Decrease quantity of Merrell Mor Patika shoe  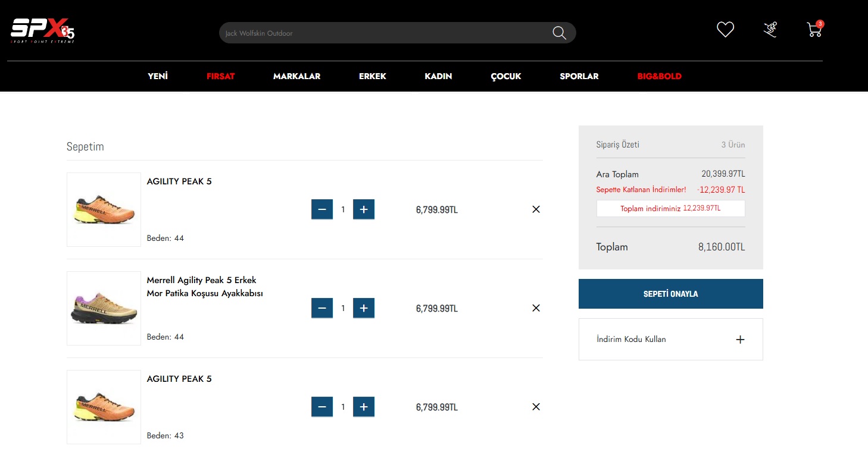(322, 308)
